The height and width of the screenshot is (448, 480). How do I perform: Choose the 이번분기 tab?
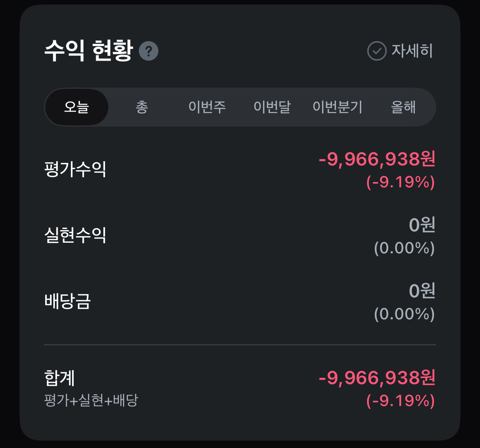coord(337,107)
